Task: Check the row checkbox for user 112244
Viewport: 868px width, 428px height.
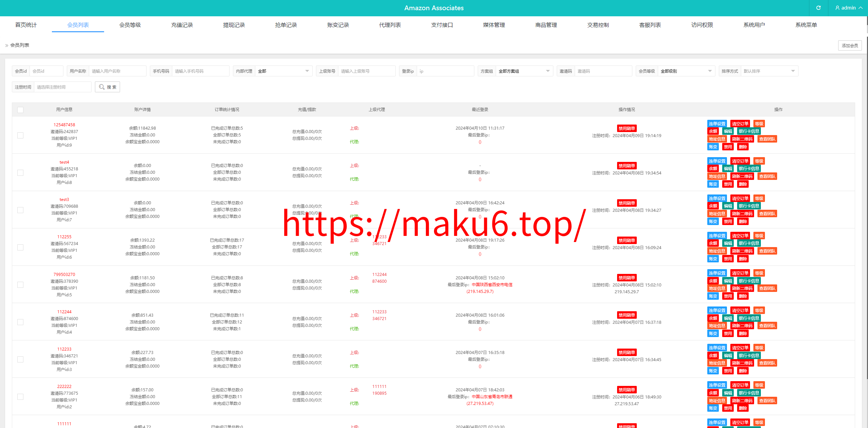Action: tap(20, 322)
